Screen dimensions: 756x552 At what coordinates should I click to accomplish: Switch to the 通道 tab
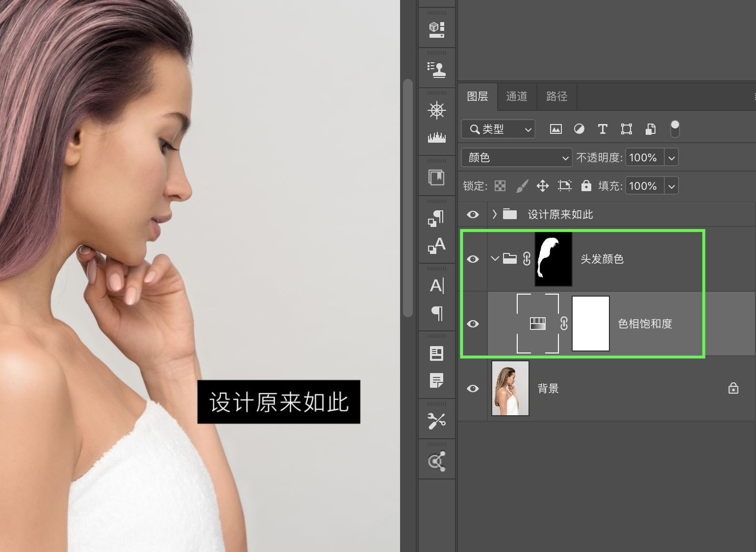tap(517, 97)
